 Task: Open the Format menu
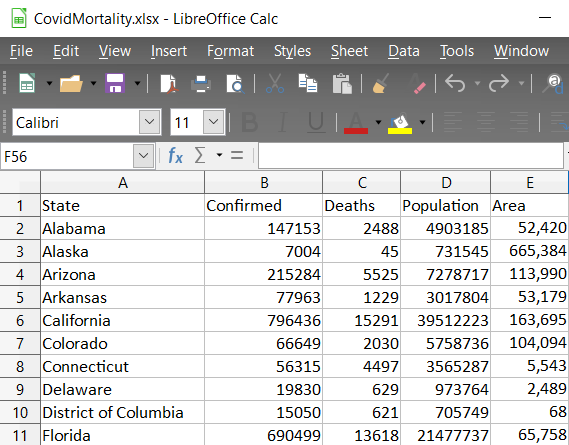230,51
